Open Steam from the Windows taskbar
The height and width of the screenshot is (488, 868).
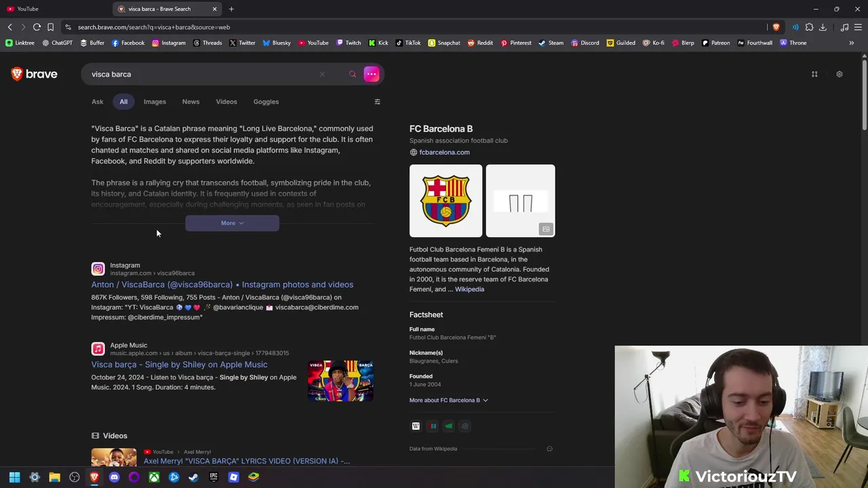point(193,477)
